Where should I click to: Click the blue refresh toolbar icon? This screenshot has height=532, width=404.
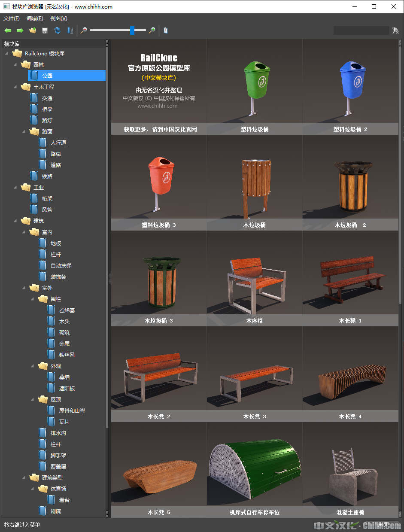(x=57, y=30)
